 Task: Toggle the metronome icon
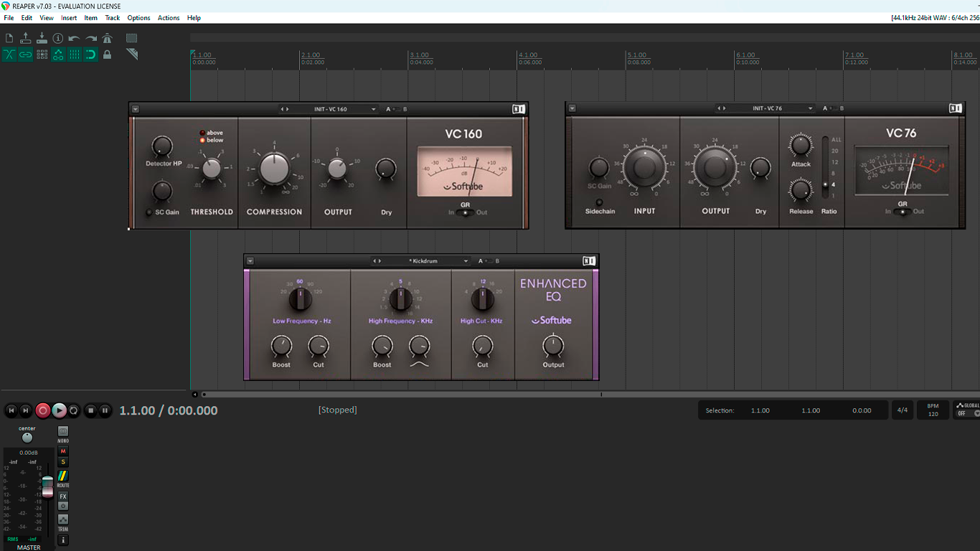tap(108, 38)
